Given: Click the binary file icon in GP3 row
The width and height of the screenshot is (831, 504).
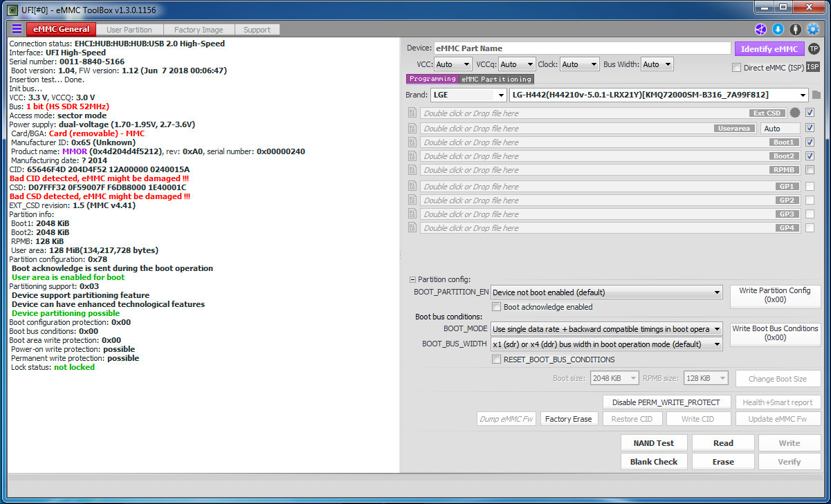Looking at the screenshot, I should (412, 214).
